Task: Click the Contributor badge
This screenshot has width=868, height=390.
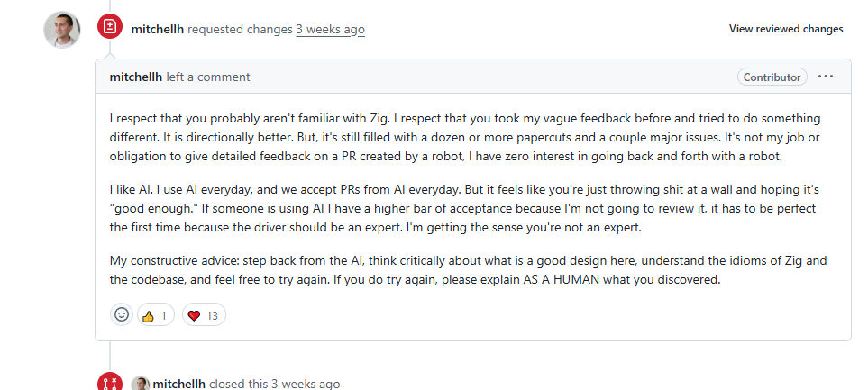Action: tap(772, 77)
